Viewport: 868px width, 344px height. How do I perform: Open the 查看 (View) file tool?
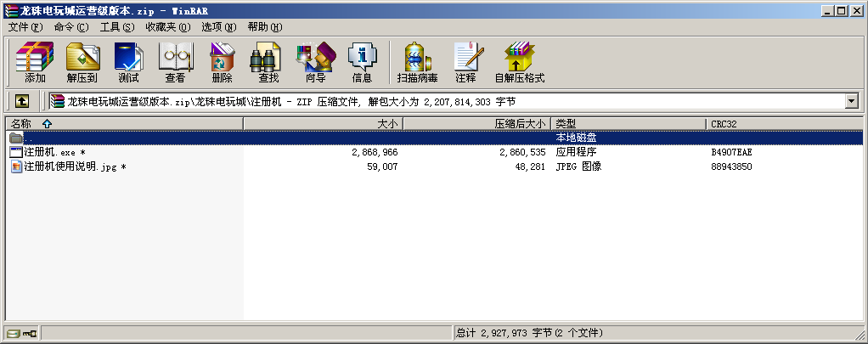point(175,63)
